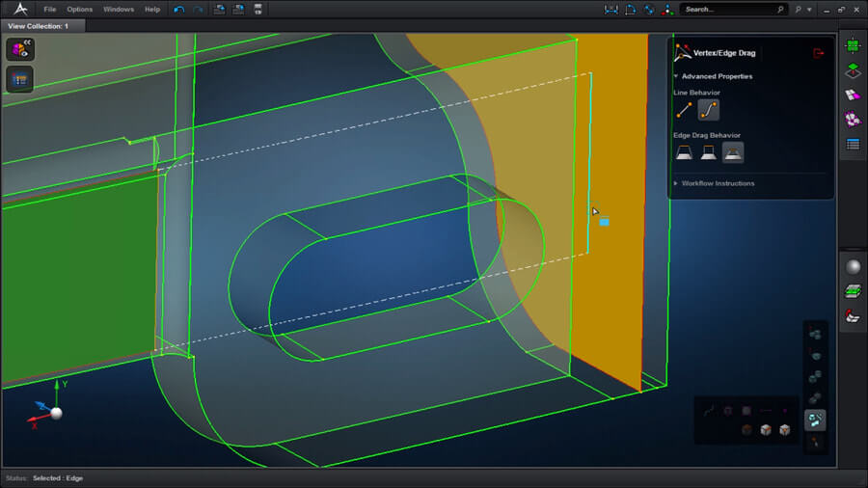Open the search options dropdown arrow
The height and width of the screenshot is (488, 868).
coord(809,10)
